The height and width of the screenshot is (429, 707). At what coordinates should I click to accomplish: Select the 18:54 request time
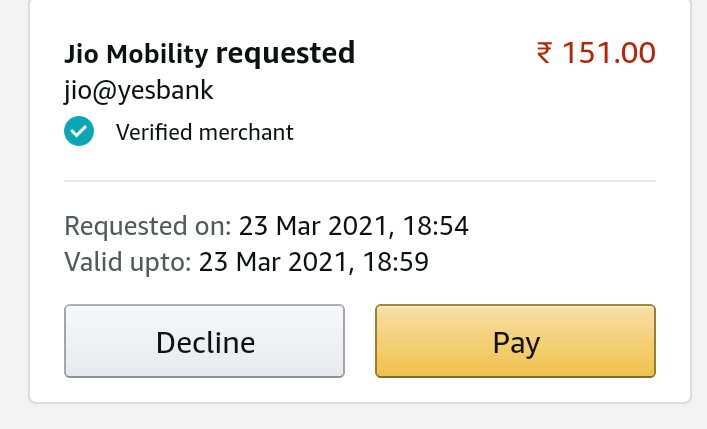tap(436, 226)
